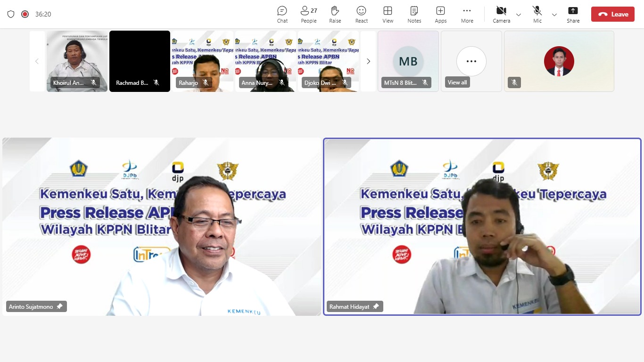
Task: Expand the Camera options dropdown arrow
Action: [x=519, y=15]
